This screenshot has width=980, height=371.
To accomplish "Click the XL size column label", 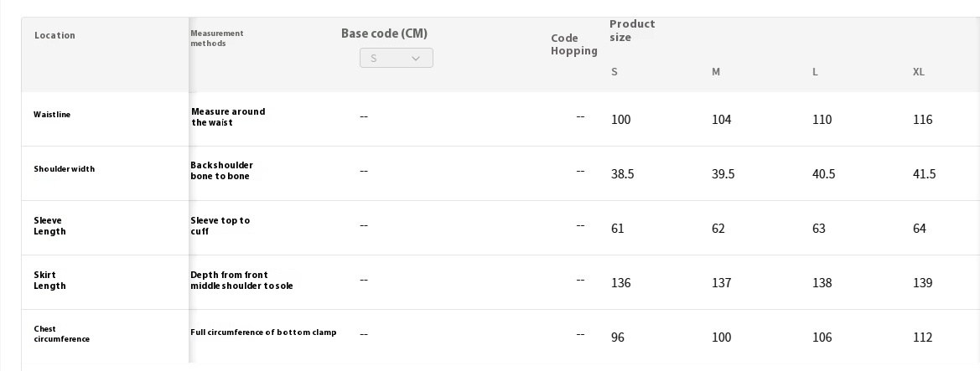I will tap(918, 72).
